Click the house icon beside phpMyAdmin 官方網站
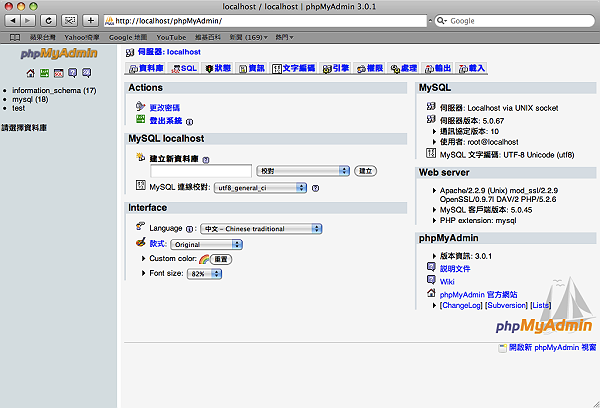This screenshot has height=408, width=600. pyautogui.click(x=431, y=293)
